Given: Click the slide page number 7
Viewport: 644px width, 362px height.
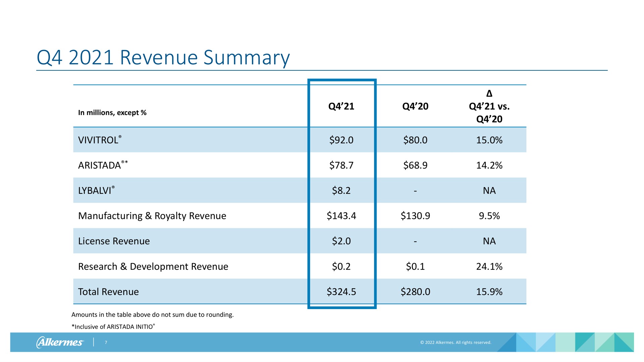Looking at the screenshot, I should click(x=106, y=342).
